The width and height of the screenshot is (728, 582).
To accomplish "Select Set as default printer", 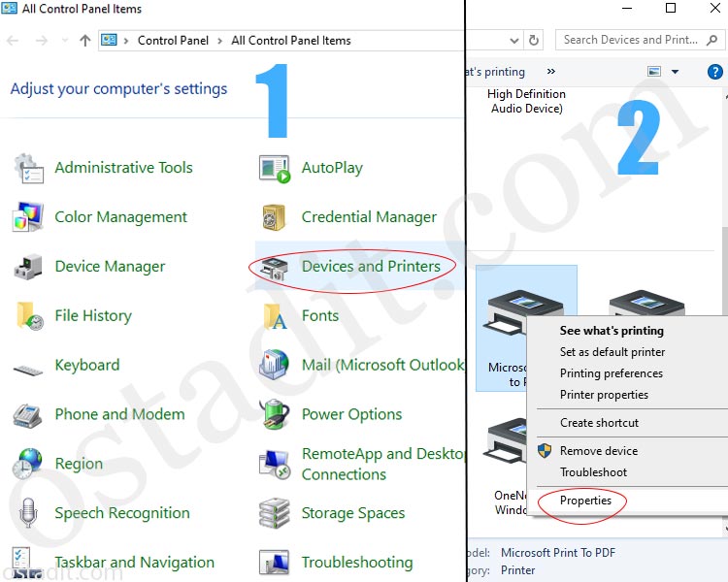I will [x=611, y=352].
